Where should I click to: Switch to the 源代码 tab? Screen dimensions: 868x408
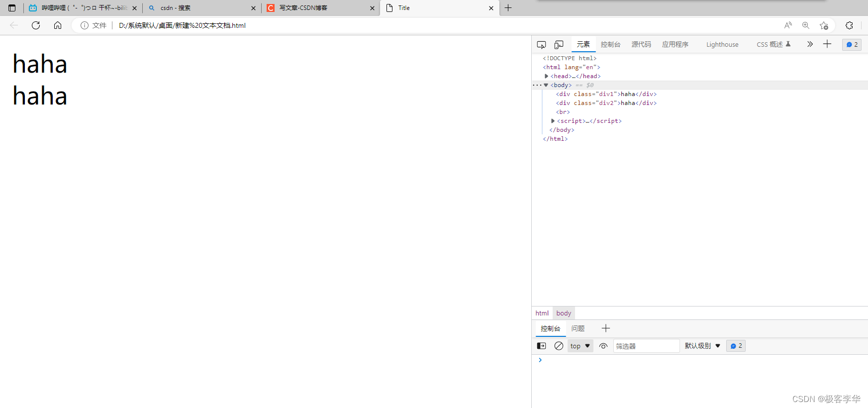(641, 45)
